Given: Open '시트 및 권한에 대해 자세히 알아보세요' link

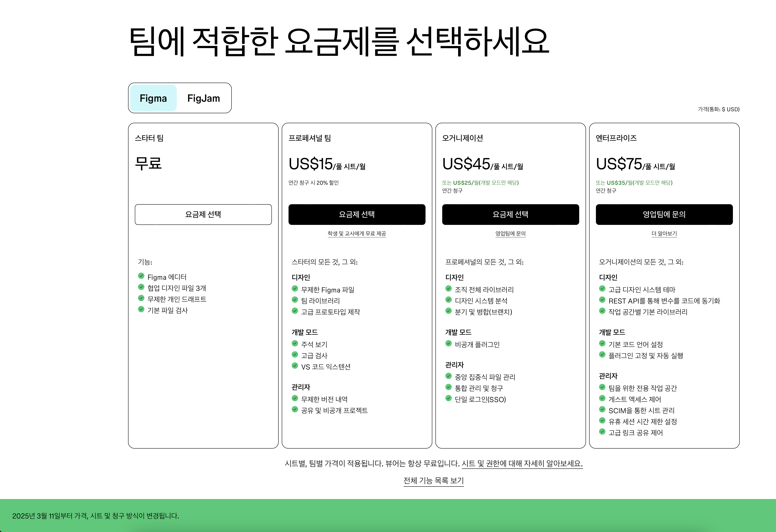Looking at the screenshot, I should point(522,463).
